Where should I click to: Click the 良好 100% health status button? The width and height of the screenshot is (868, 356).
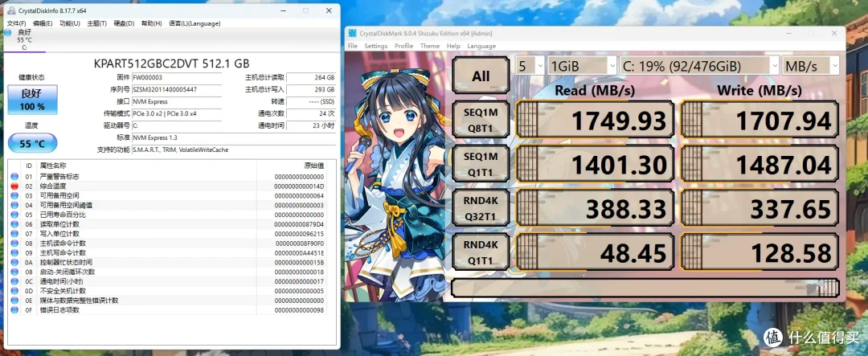point(32,100)
